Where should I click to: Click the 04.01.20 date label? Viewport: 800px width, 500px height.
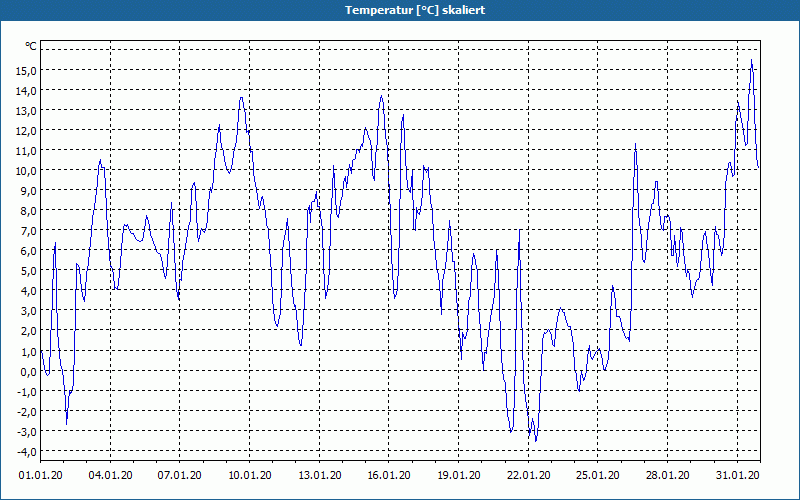110,475
